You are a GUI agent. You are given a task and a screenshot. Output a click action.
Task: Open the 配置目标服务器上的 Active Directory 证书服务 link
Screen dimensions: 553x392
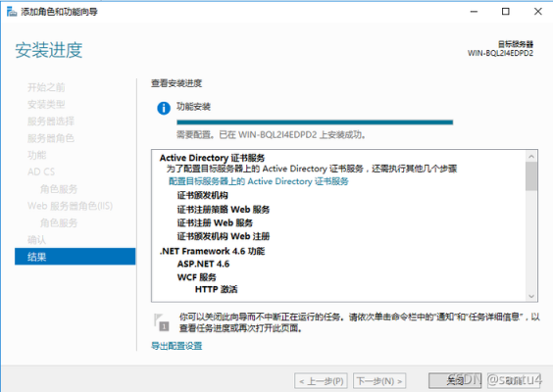259,181
